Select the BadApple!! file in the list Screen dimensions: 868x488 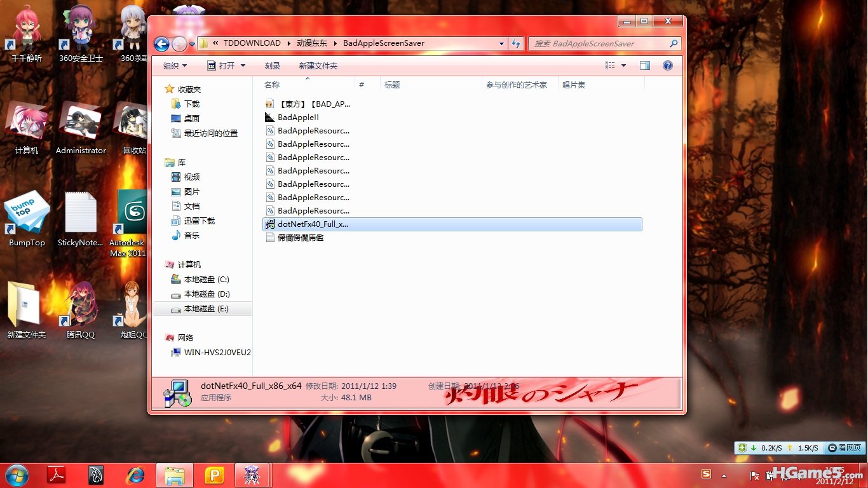tap(298, 118)
